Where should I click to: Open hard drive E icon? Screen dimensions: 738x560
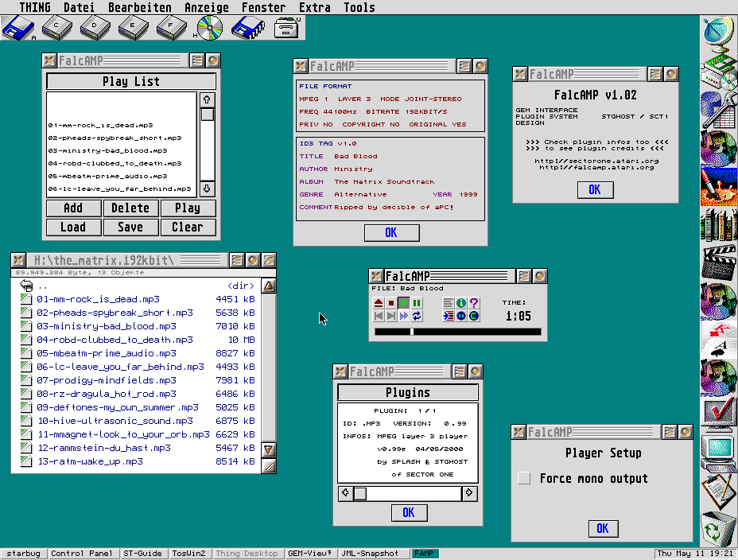pyautogui.click(x=133, y=27)
